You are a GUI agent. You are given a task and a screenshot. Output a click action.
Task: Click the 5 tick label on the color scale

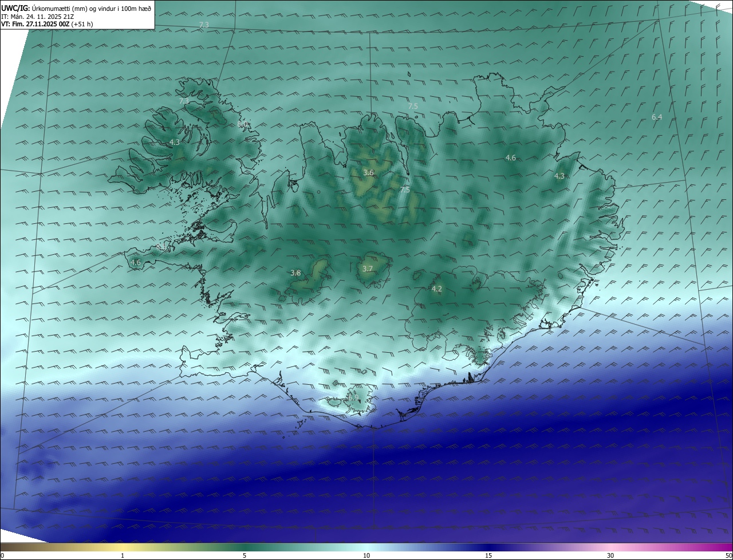point(245,555)
